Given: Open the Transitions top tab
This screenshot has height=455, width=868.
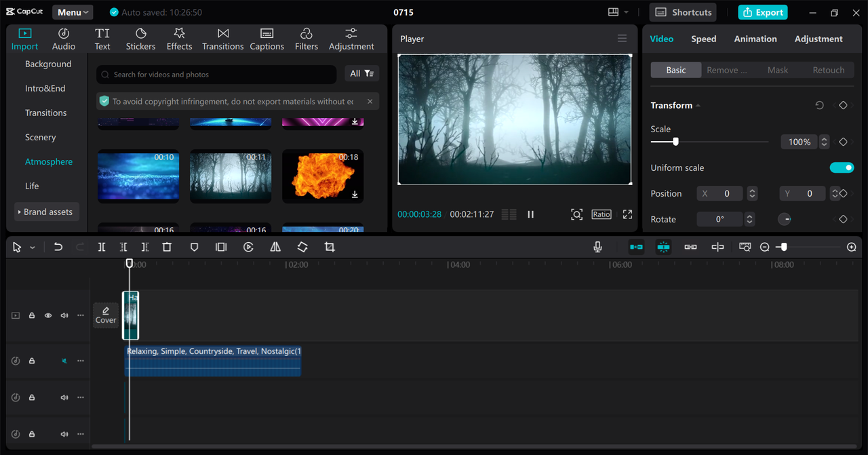Looking at the screenshot, I should pyautogui.click(x=222, y=39).
